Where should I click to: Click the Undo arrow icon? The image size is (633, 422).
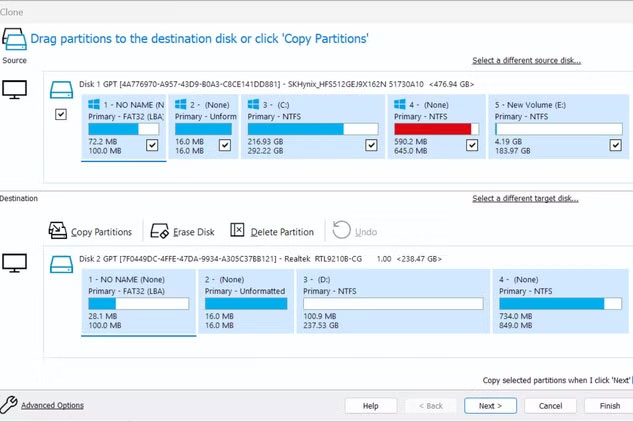click(342, 231)
